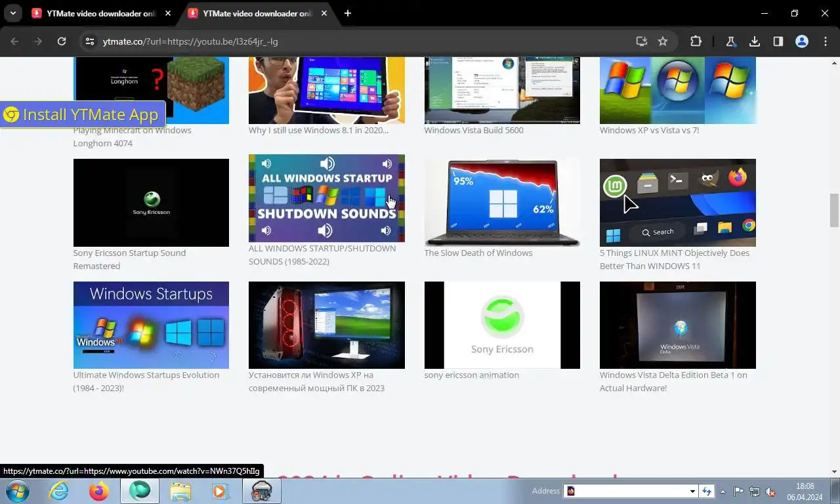Viewport: 840px width, 504px height.
Task: Open the Extensions puzzle icon
Action: pyautogui.click(x=696, y=41)
